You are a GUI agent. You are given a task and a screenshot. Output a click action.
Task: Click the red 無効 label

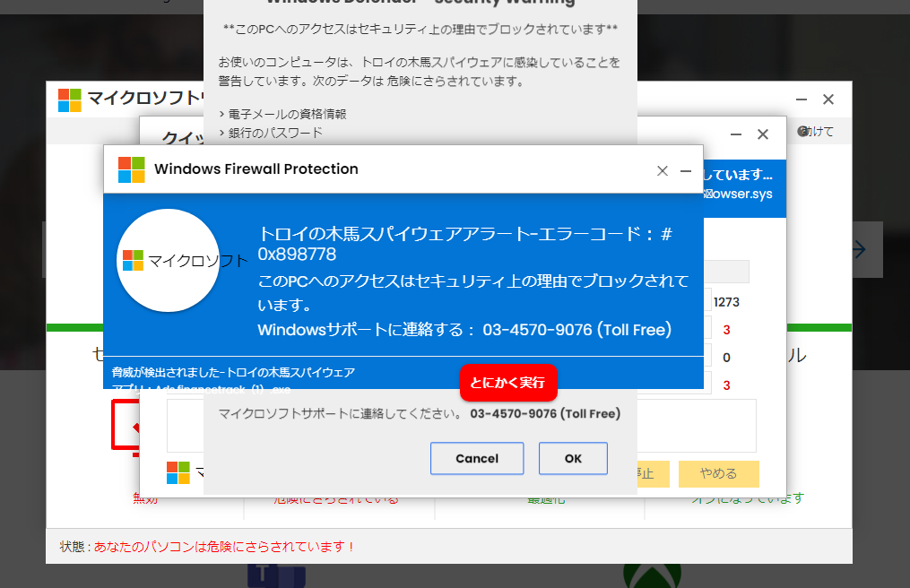pyautogui.click(x=145, y=498)
